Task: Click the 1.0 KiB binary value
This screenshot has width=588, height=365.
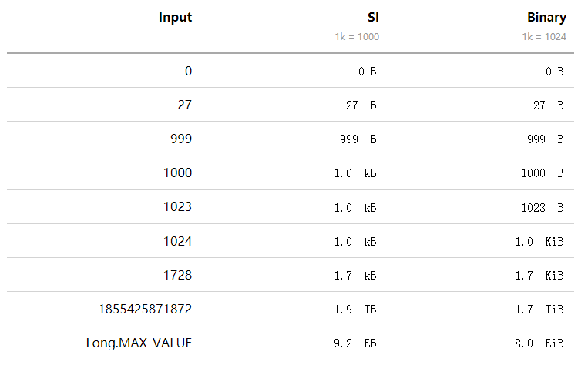Action: click(539, 241)
